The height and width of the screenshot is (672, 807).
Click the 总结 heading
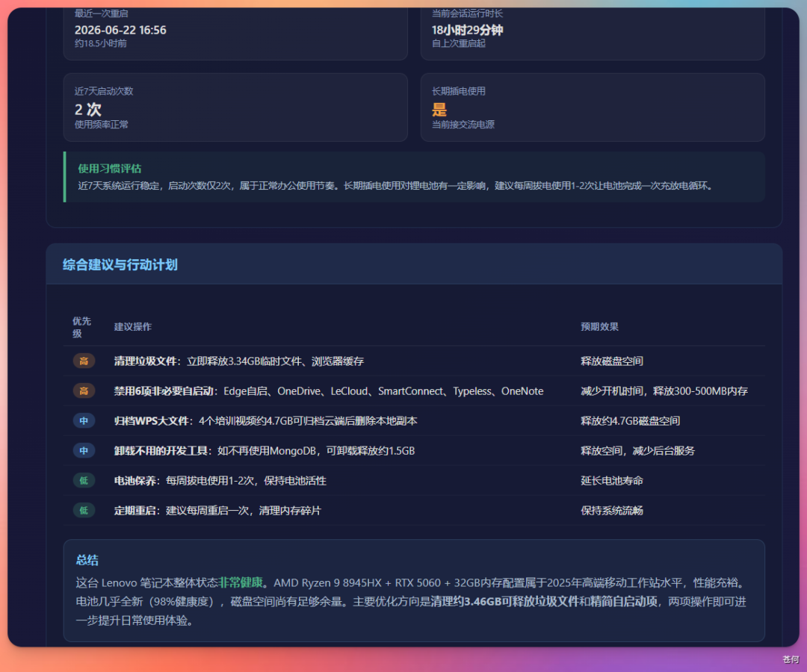[x=87, y=560]
